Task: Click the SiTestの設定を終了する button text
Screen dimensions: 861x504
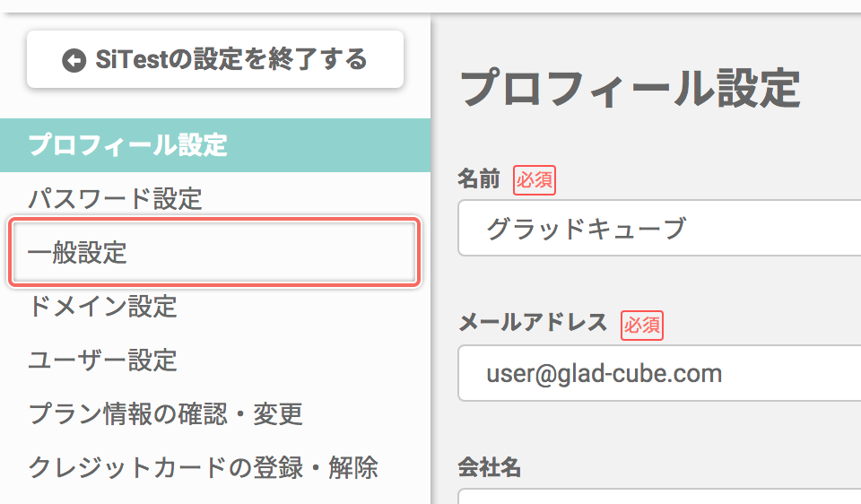Action: pos(231,59)
